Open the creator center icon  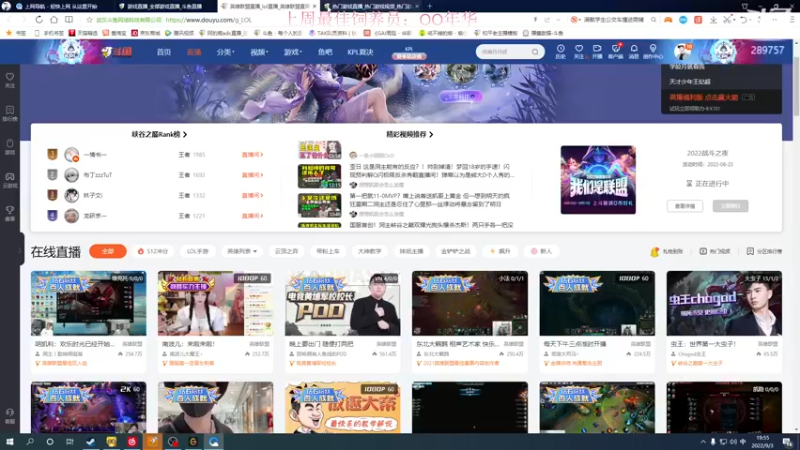653,51
